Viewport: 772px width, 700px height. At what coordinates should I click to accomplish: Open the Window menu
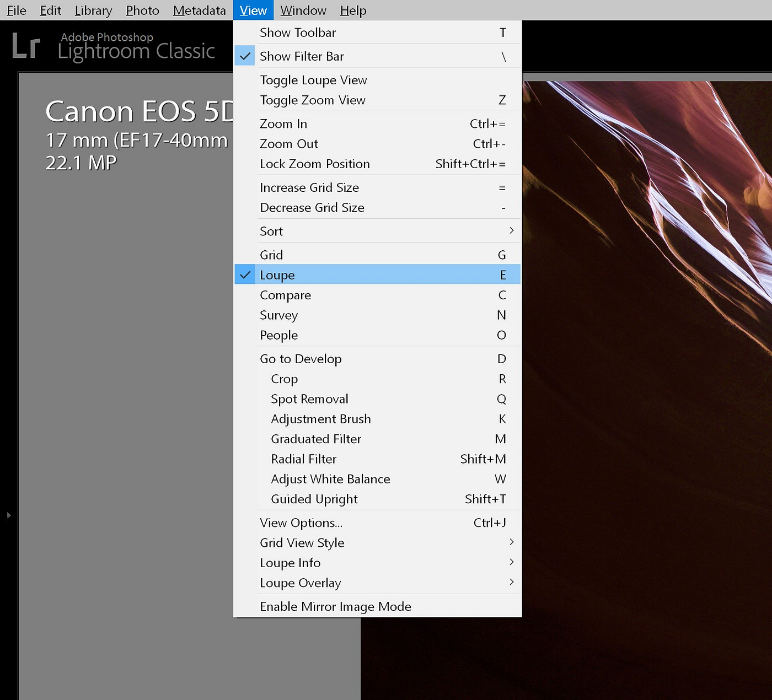(303, 10)
